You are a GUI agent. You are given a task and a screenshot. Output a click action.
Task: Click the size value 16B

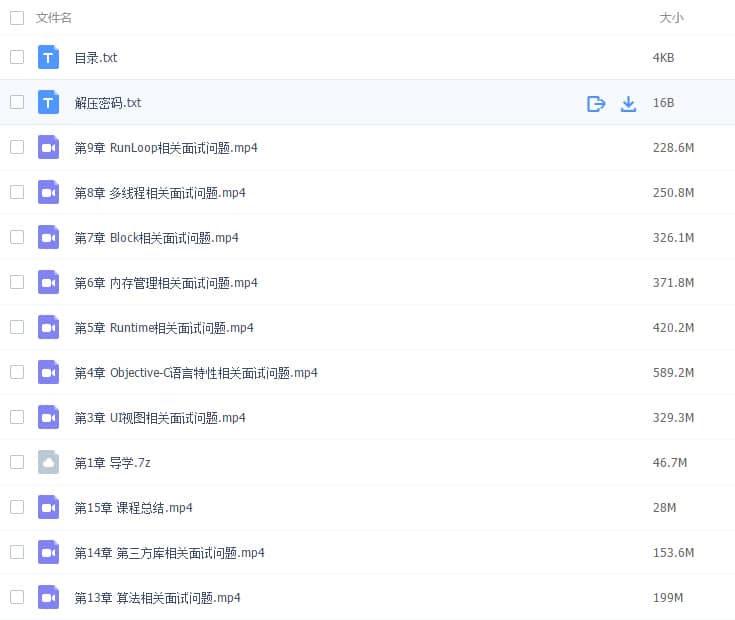tap(663, 103)
